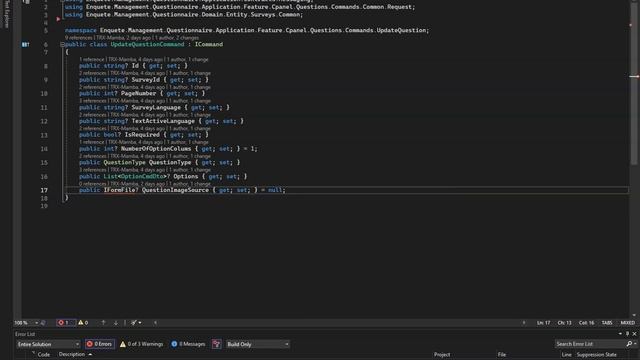Go to next issue with down arrow

(x=116, y=323)
